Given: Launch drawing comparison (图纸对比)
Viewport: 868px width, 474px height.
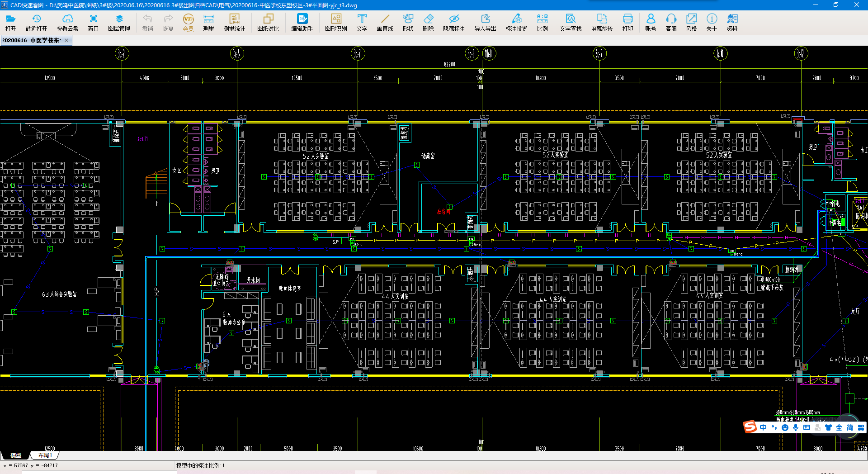Looking at the screenshot, I should 268,23.
